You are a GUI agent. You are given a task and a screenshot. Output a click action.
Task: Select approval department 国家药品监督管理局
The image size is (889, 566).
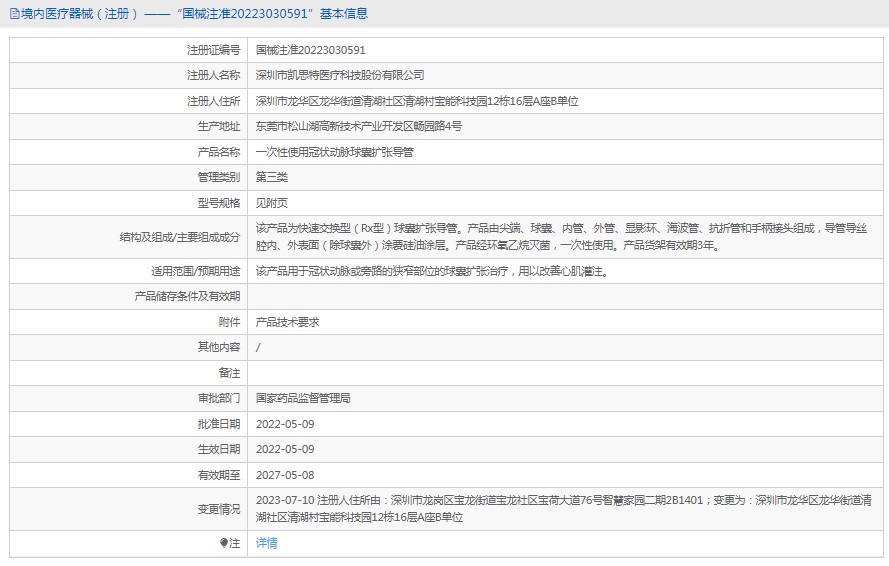tap(303, 399)
